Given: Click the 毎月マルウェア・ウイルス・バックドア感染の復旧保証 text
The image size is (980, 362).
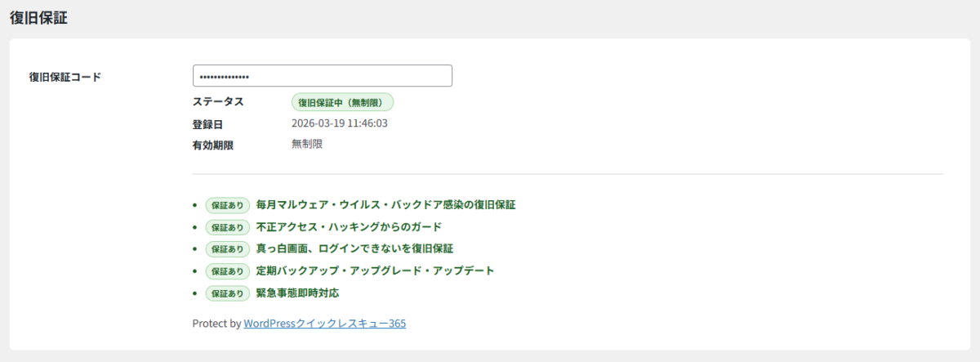Looking at the screenshot, I should tap(385, 204).
